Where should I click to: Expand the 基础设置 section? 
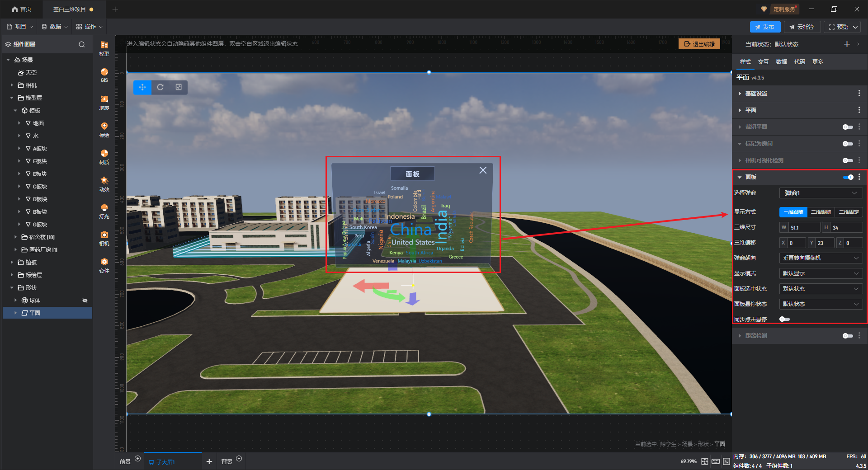(x=740, y=94)
